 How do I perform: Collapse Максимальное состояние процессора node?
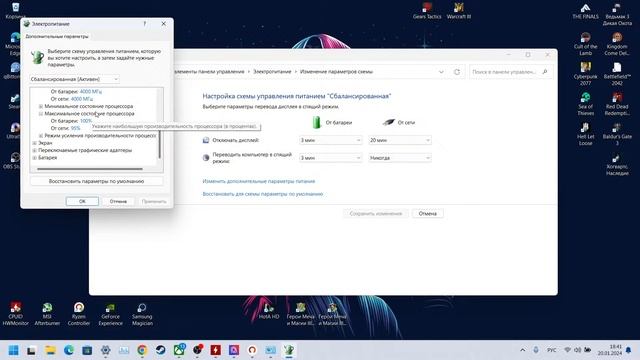[x=41, y=113]
